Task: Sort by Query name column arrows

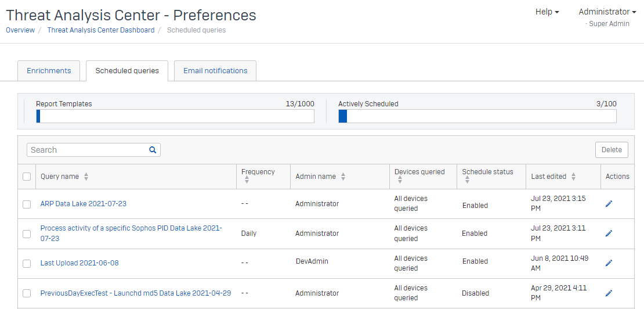Action: click(x=86, y=177)
